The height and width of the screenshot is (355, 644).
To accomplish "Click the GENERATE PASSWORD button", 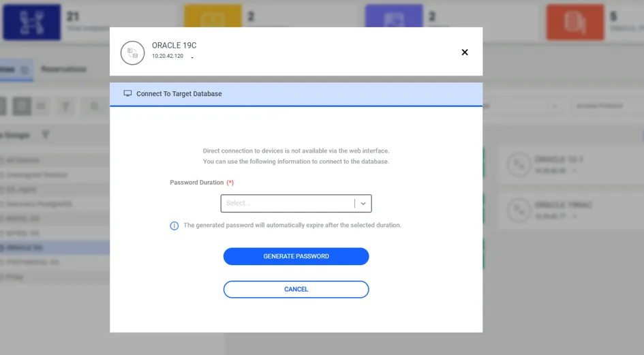I will click(296, 256).
